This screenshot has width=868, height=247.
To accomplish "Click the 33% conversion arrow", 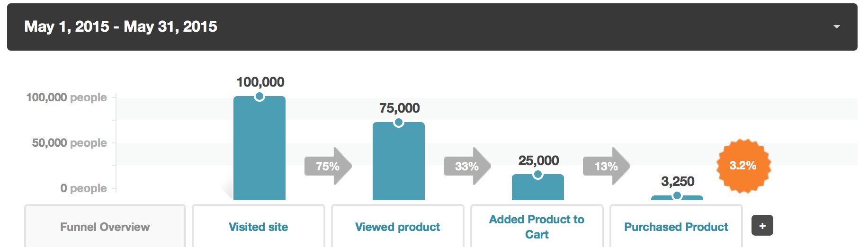I will pyautogui.click(x=467, y=166).
